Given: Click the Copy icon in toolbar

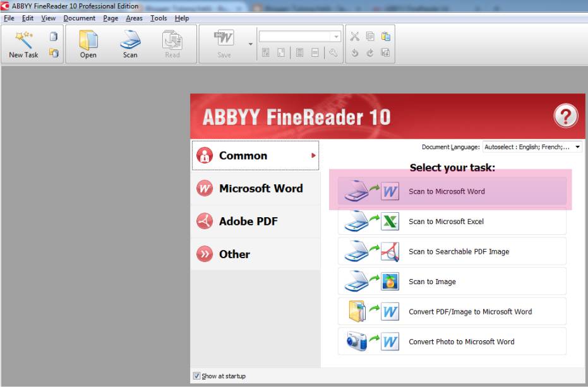Looking at the screenshot, I should tap(369, 37).
